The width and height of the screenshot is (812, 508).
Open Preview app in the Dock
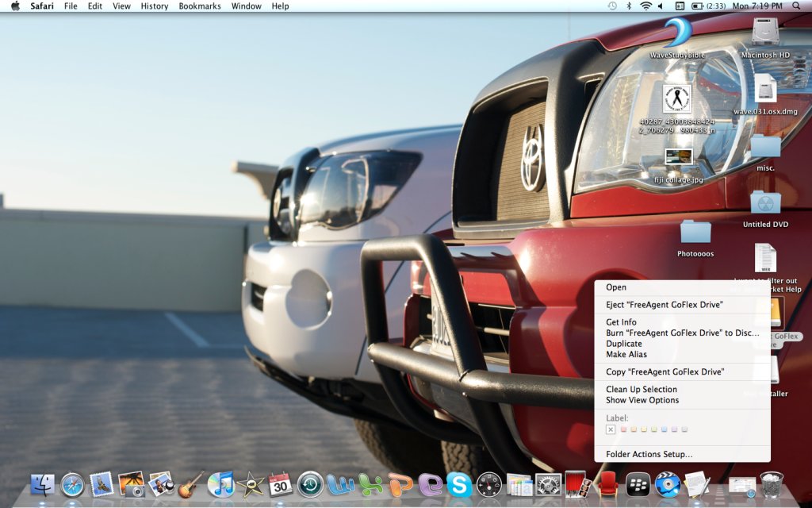[x=160, y=484]
